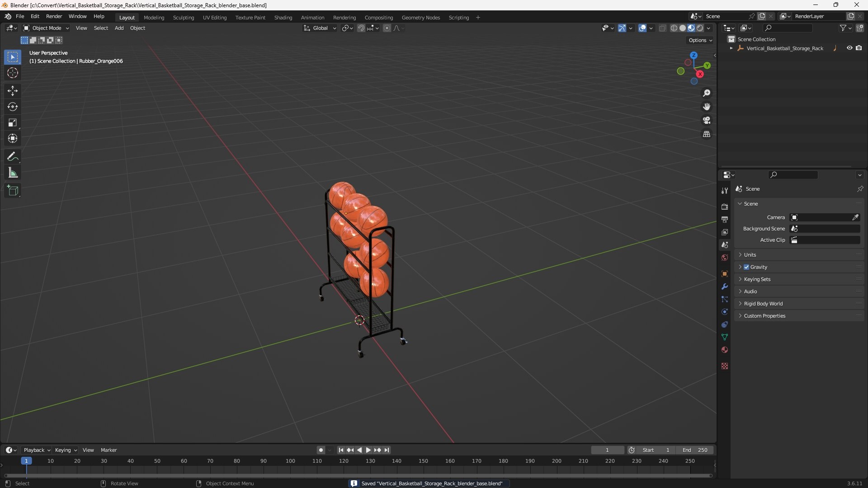Hide Vertical_Basketball_Storage_Rack with the eye icon
Viewport: 868px width, 488px height.
coord(849,48)
